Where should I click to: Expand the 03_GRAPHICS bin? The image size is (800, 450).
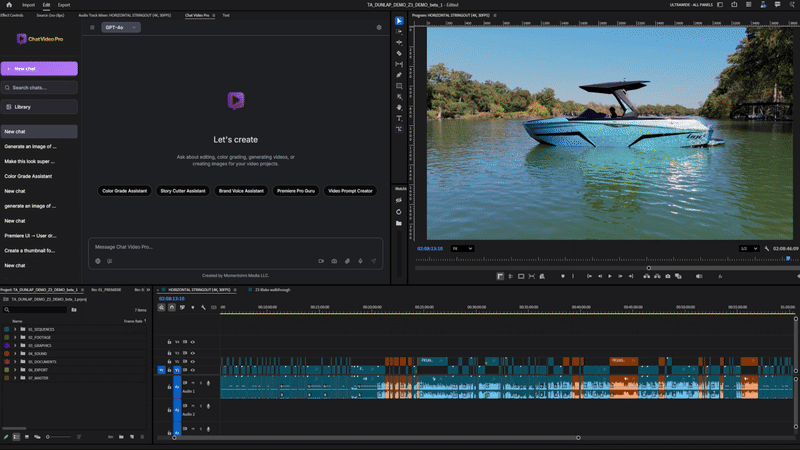(x=15, y=346)
